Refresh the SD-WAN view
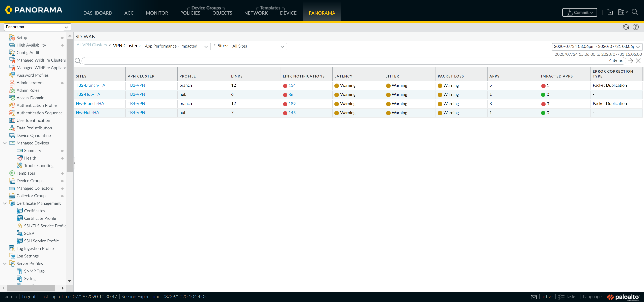This screenshot has height=302, width=644. [x=626, y=27]
